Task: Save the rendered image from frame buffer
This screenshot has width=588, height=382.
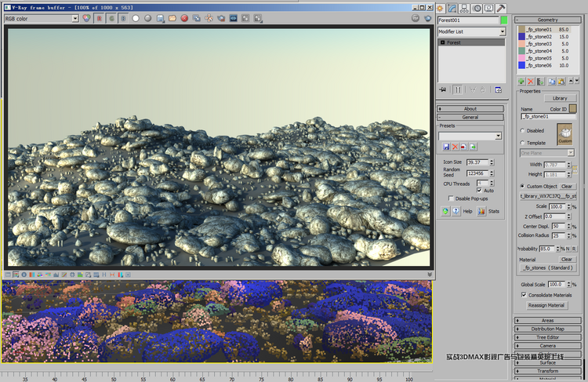Action: point(160,18)
